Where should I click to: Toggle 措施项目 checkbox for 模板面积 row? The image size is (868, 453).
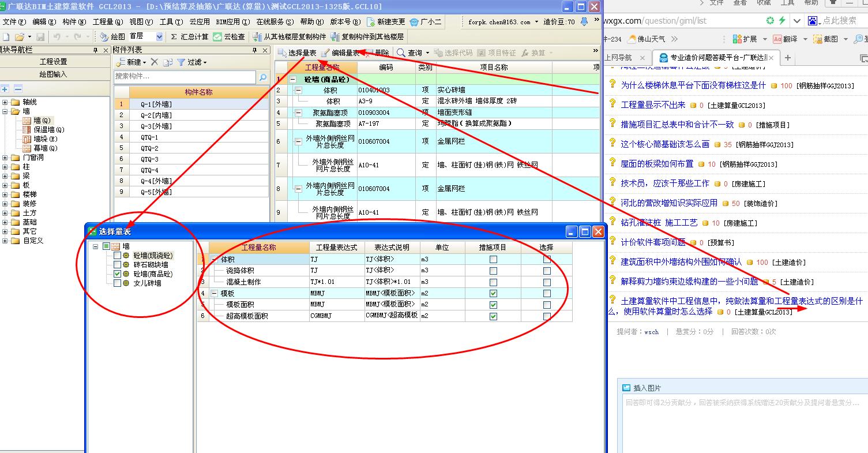click(x=493, y=305)
